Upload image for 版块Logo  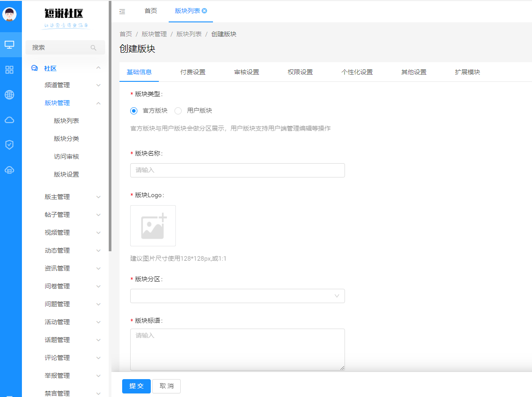[153, 226]
